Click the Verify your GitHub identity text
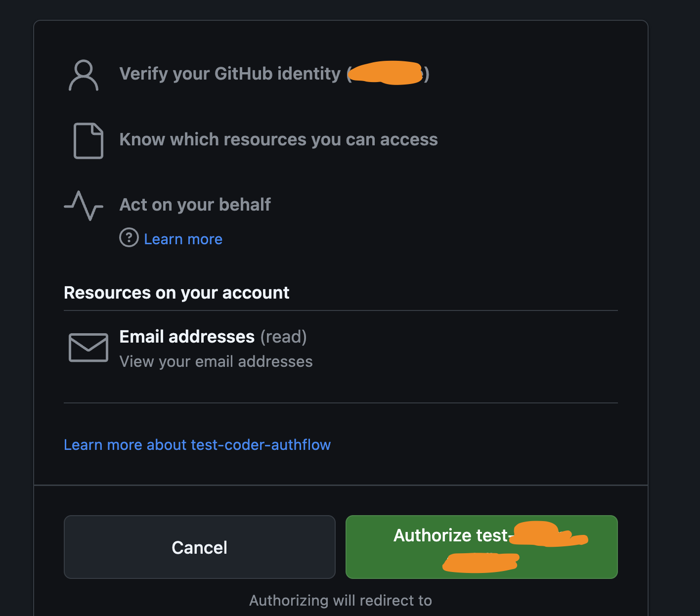 230,74
